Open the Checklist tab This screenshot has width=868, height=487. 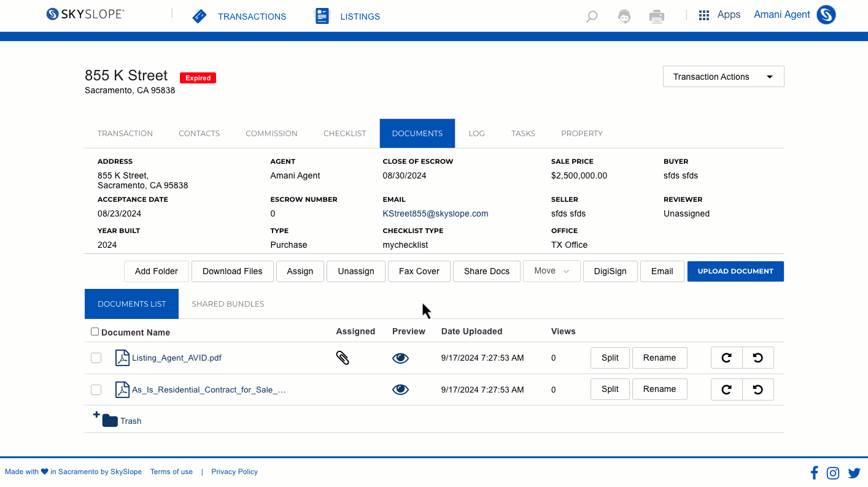(344, 133)
